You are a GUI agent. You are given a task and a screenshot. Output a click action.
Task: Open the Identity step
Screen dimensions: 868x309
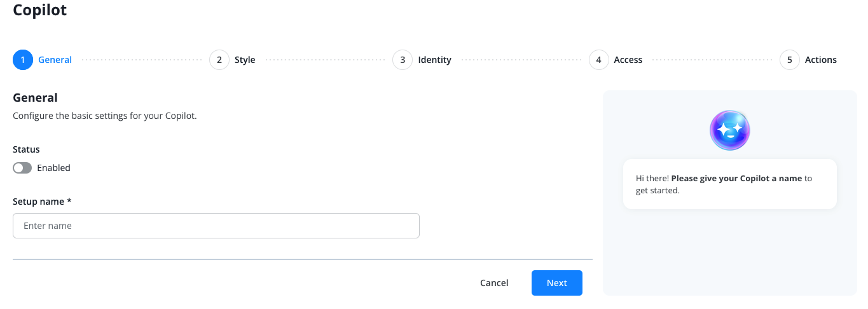[434, 60]
